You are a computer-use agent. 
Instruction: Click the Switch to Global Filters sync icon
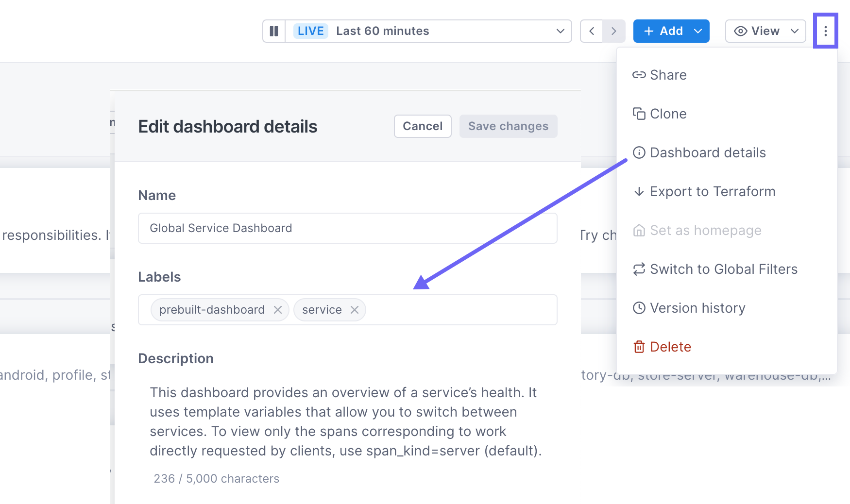point(639,269)
